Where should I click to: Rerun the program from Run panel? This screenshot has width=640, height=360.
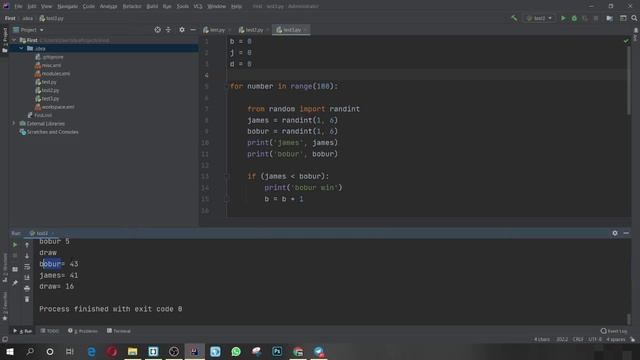point(15,245)
